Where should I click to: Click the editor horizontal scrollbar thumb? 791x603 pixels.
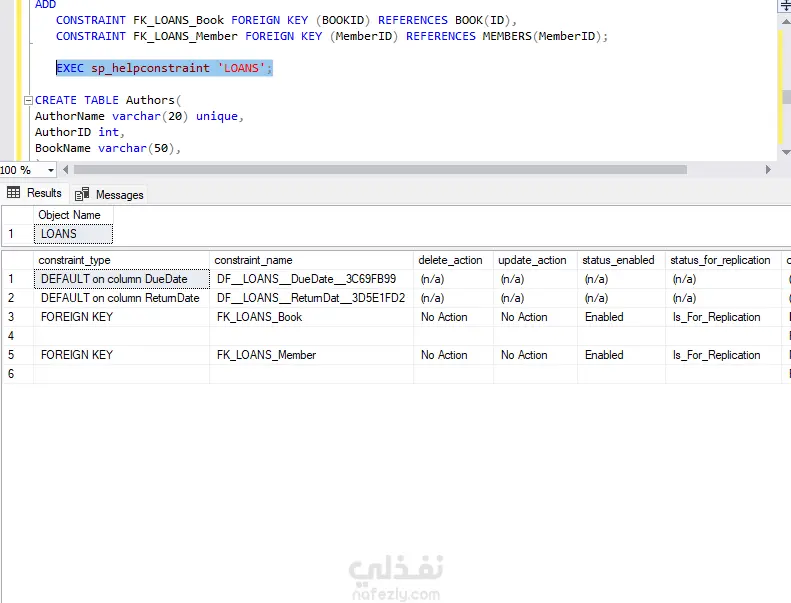(x=380, y=170)
